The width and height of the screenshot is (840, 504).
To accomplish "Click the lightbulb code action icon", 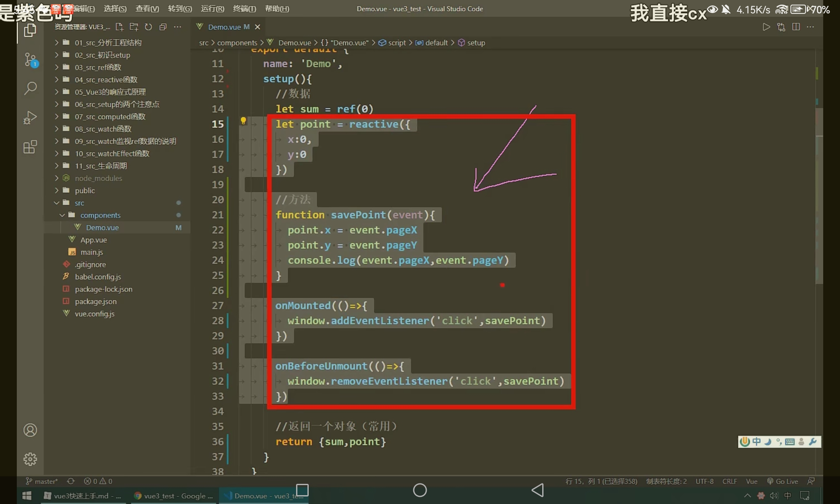I will tap(243, 121).
